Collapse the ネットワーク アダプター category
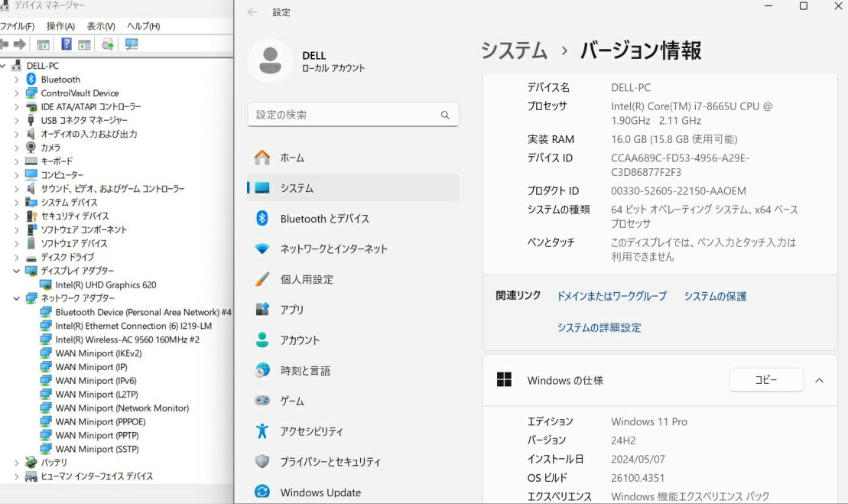 tap(16, 298)
